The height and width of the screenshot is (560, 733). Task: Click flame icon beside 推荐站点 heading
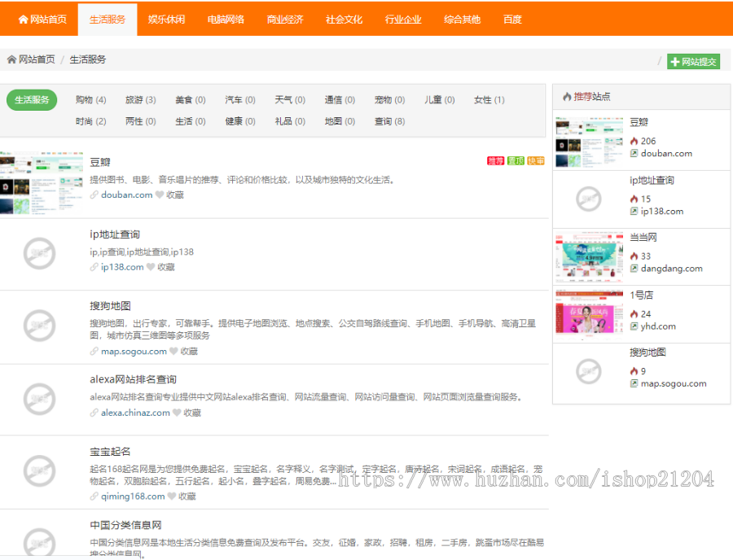click(567, 97)
